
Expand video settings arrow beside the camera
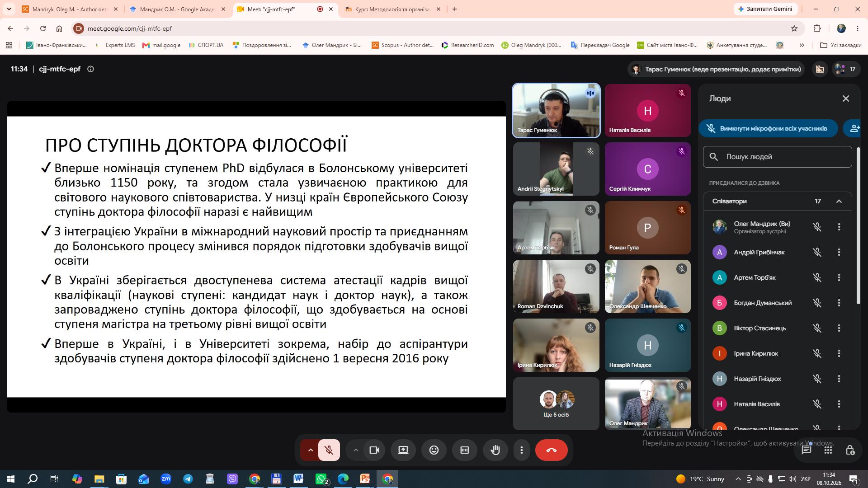pos(356,450)
